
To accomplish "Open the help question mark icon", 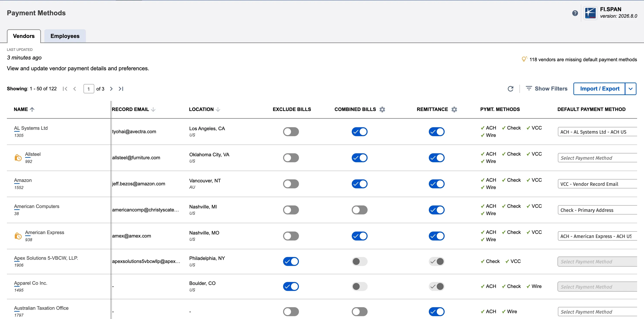I will click(575, 13).
